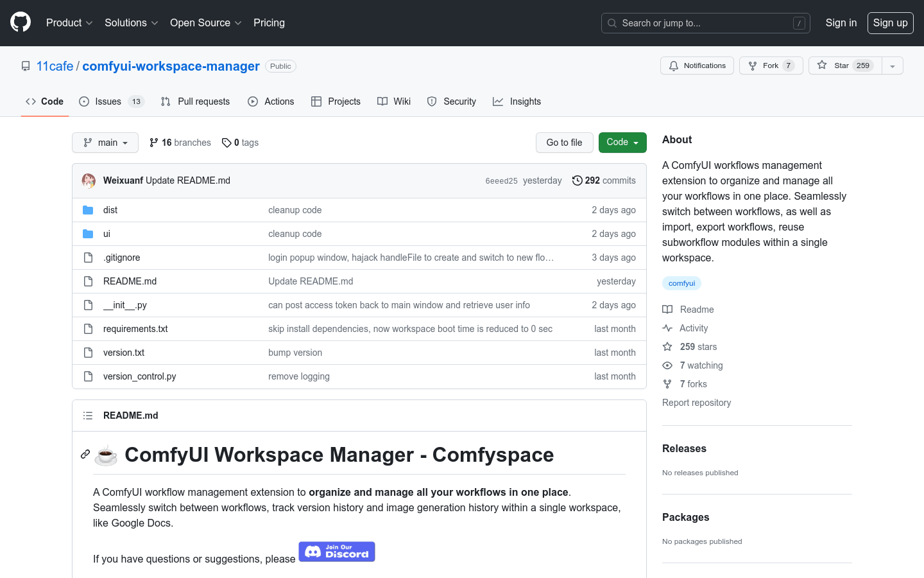Open the 'Update README.md' latest commit message

point(188,180)
